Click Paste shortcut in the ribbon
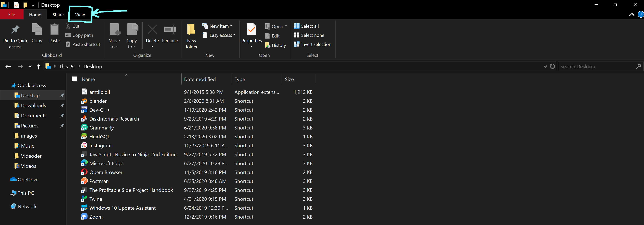Screen dimensions: 644x225 coord(83,44)
